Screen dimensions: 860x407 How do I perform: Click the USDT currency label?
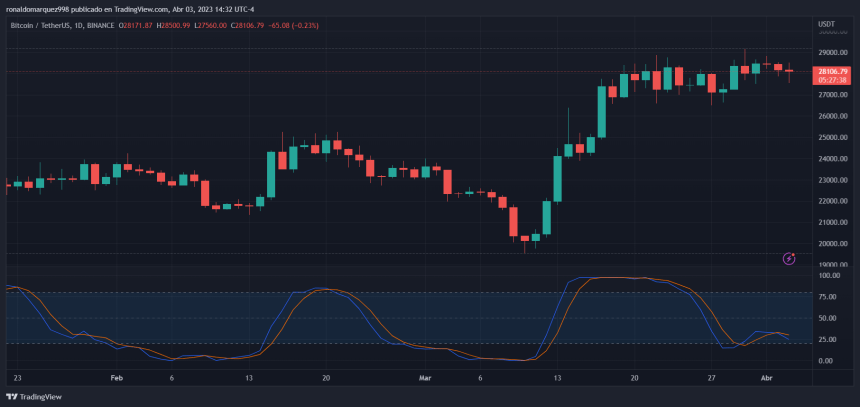[x=826, y=23]
